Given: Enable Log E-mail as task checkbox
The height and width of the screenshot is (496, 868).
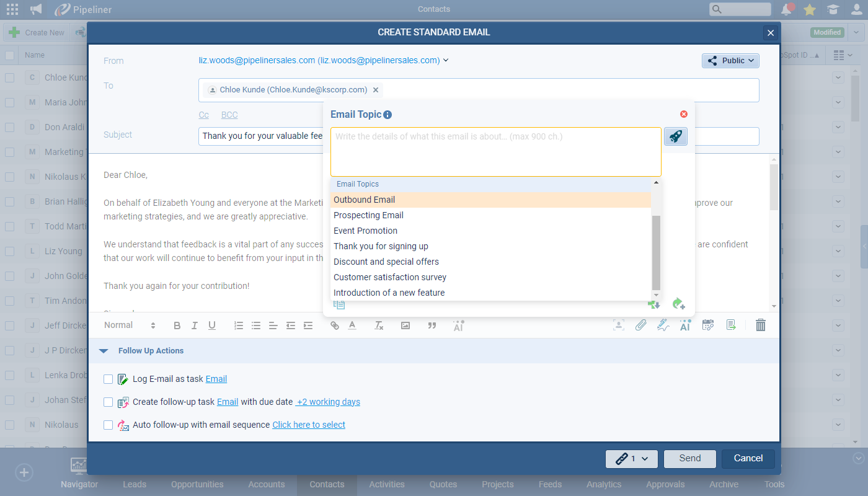Looking at the screenshot, I should click(108, 379).
